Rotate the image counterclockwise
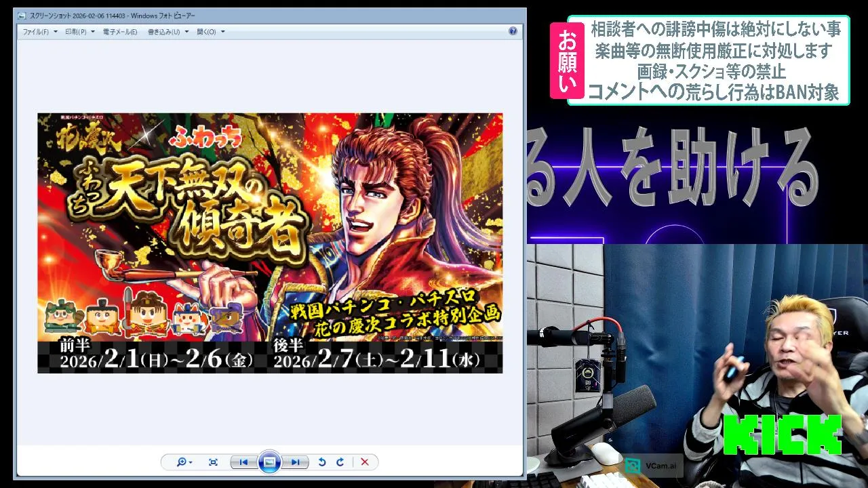868x488 pixels. (x=322, y=462)
